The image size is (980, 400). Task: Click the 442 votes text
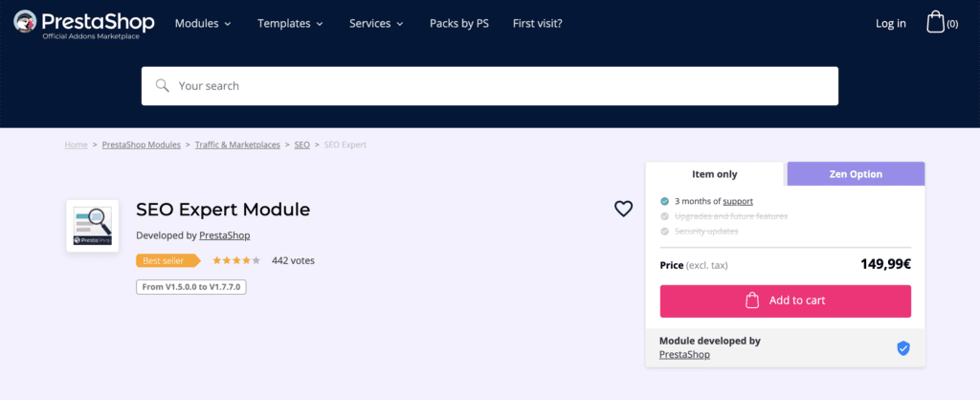pos(293,260)
